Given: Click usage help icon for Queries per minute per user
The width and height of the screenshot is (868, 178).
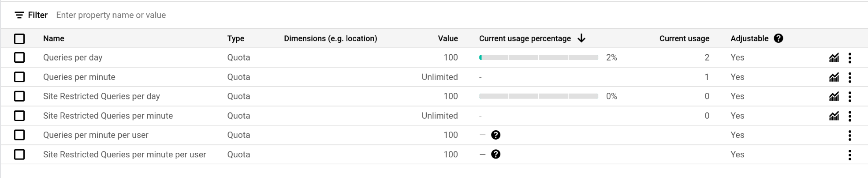Looking at the screenshot, I should click(495, 135).
